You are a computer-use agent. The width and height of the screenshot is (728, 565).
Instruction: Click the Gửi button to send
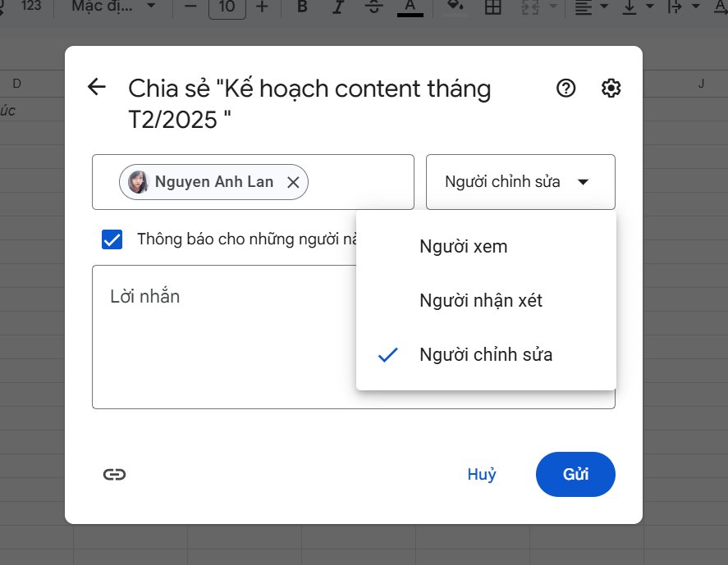coord(575,474)
